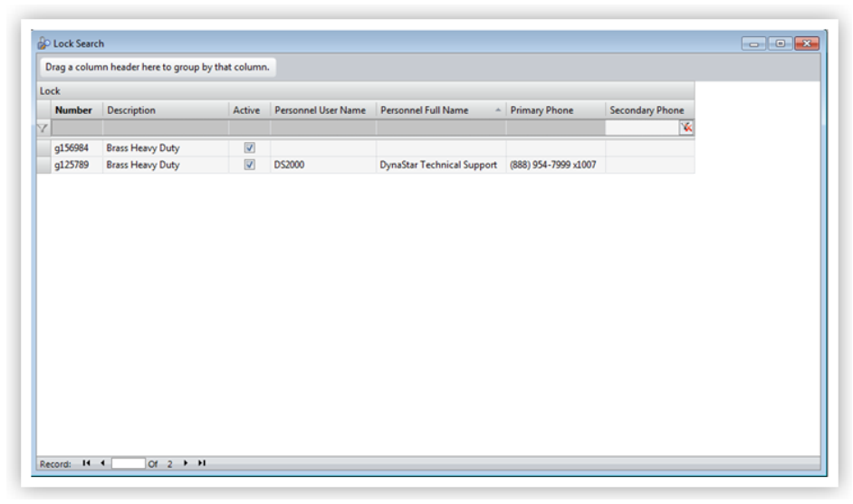Go to the first record

(x=86, y=463)
